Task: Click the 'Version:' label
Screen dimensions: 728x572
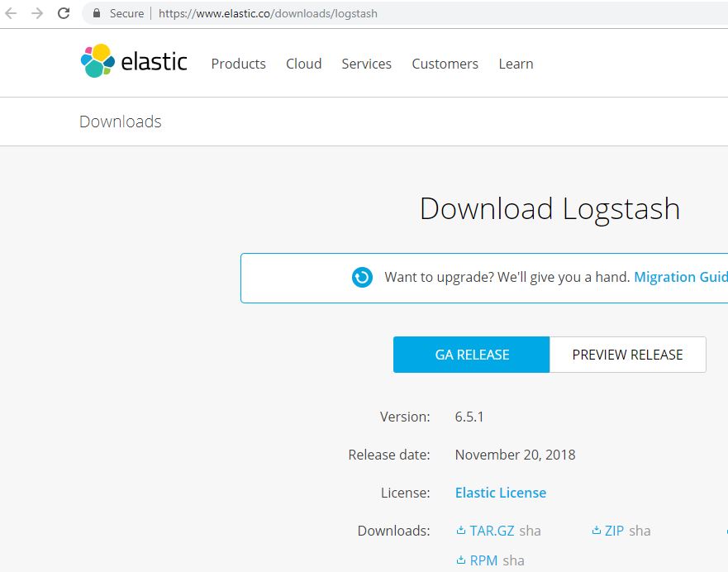Action: tap(405, 417)
